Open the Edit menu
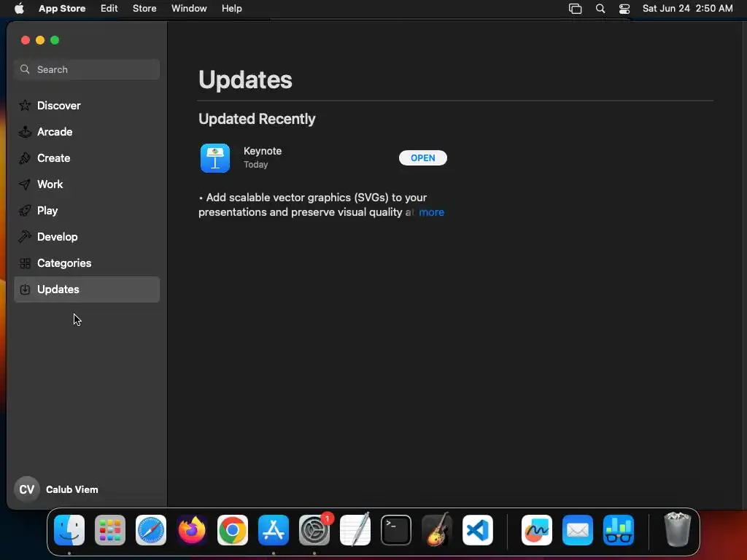 click(x=109, y=9)
